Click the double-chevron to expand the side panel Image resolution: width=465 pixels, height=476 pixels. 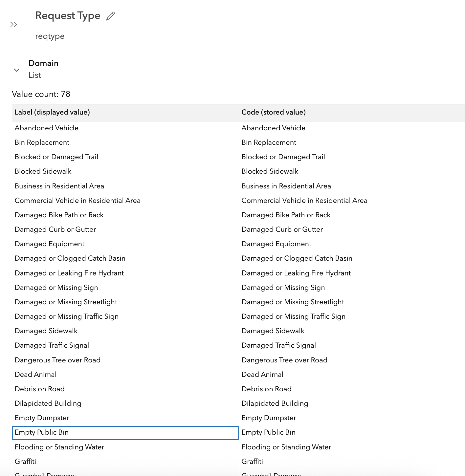(14, 24)
